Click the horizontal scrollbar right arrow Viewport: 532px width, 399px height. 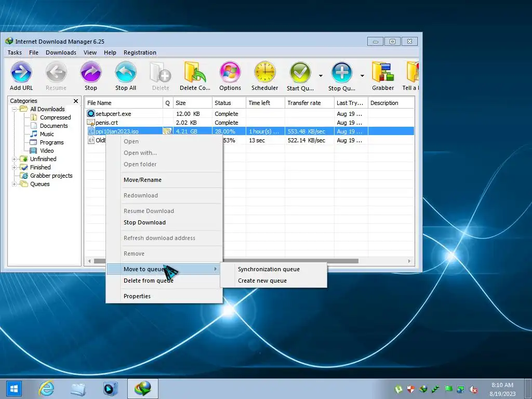(409, 261)
